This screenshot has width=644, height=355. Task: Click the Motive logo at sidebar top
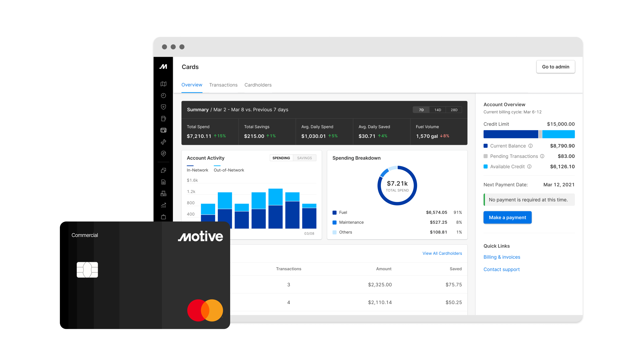point(163,66)
